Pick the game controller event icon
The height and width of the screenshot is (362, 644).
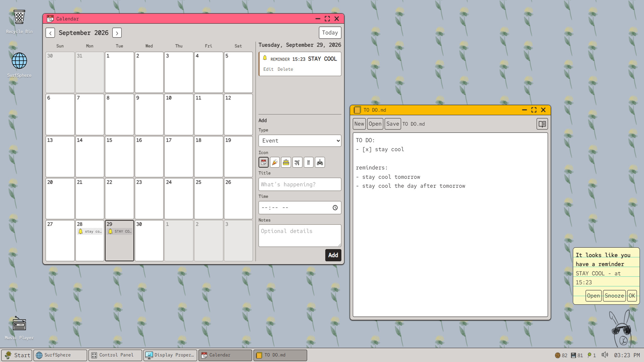pyautogui.click(x=320, y=163)
